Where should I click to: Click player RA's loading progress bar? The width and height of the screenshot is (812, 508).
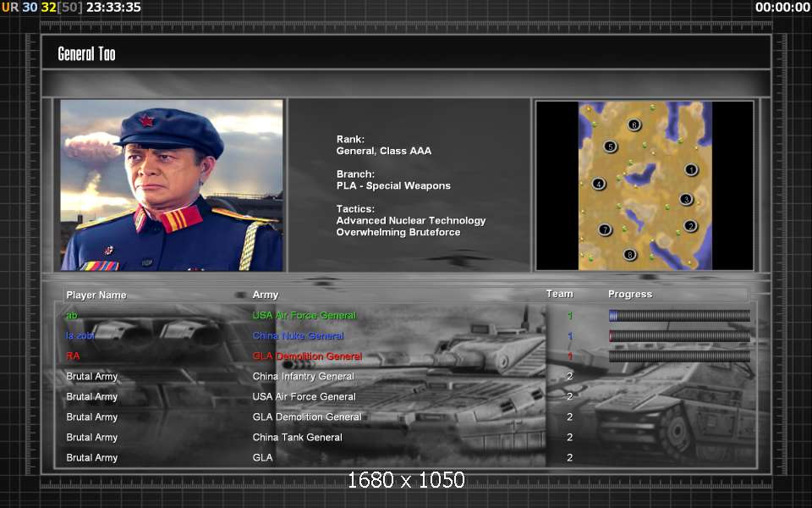point(679,356)
